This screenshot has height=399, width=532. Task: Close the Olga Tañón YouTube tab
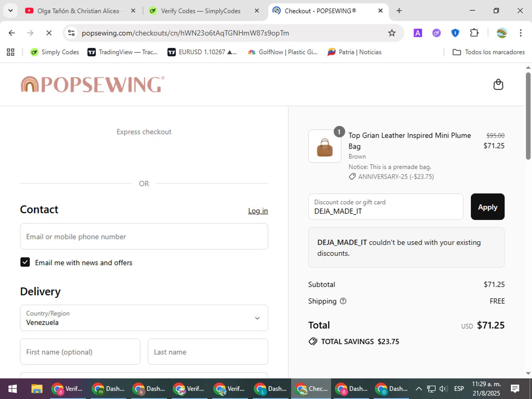pos(133,11)
